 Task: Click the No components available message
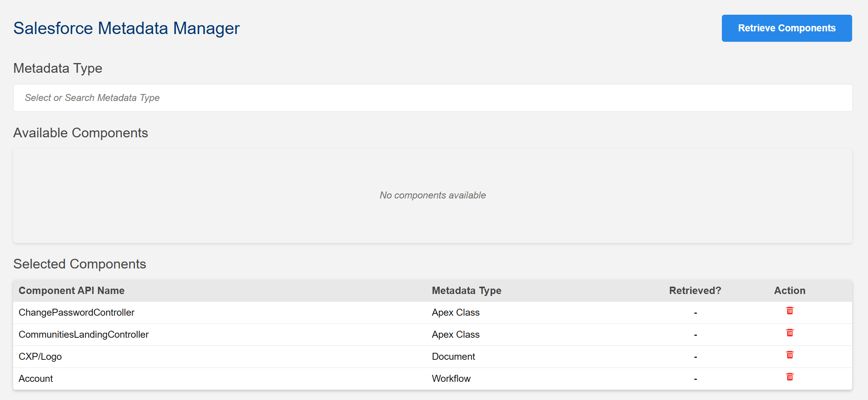pyautogui.click(x=433, y=195)
